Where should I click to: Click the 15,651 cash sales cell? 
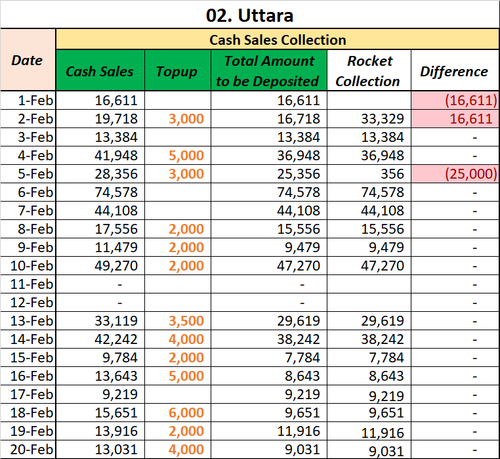pos(100,413)
